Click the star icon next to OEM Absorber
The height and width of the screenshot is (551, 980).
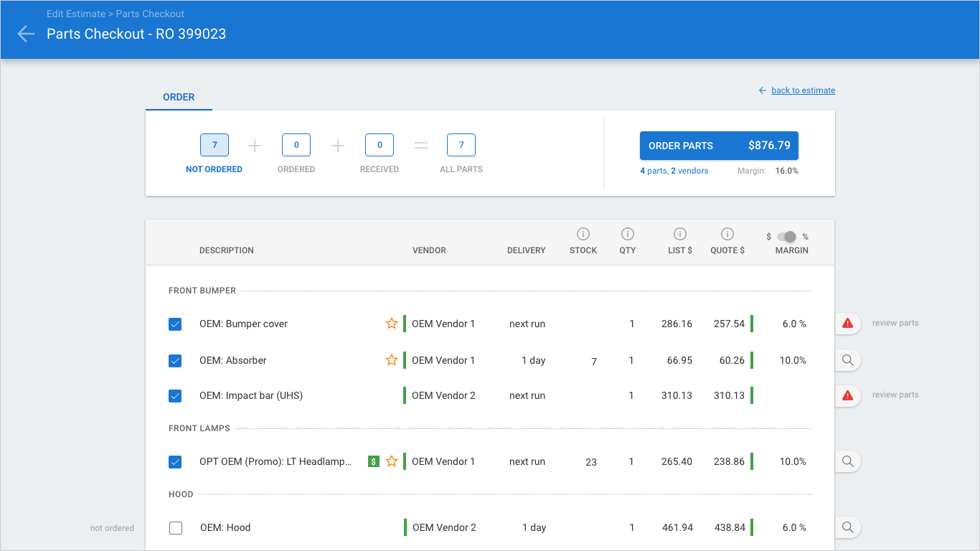(x=392, y=359)
